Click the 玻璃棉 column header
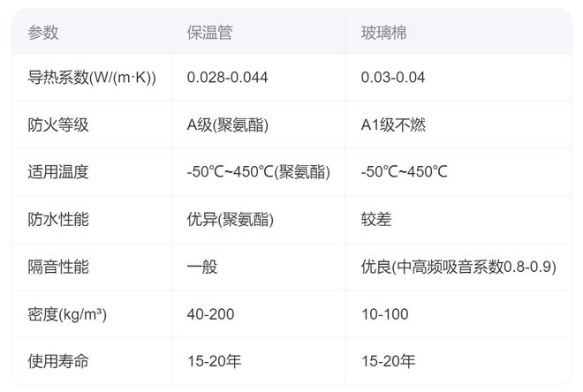This screenshot has width=583, height=392. pyautogui.click(x=383, y=32)
